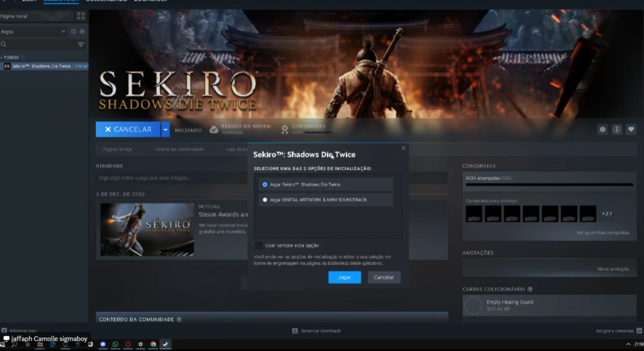Open the Steam Awards news thumbnail

pos(147,230)
